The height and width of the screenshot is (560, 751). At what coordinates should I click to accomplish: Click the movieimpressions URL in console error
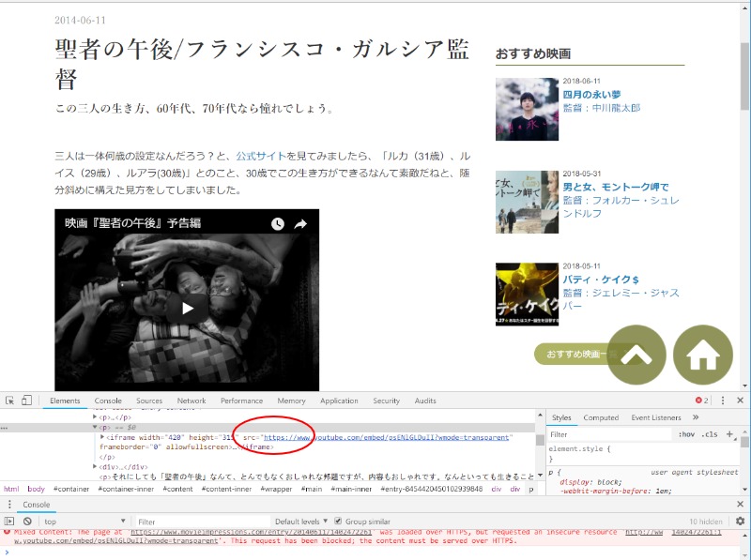point(251,532)
